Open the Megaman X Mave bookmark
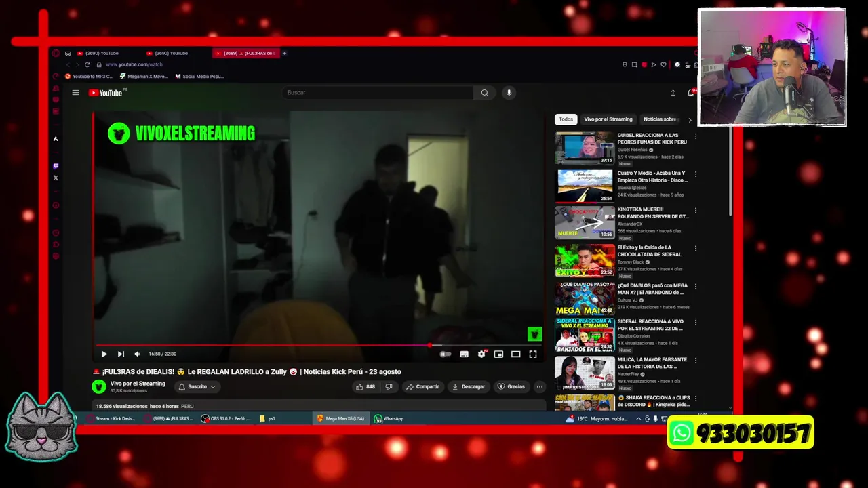 (144, 77)
